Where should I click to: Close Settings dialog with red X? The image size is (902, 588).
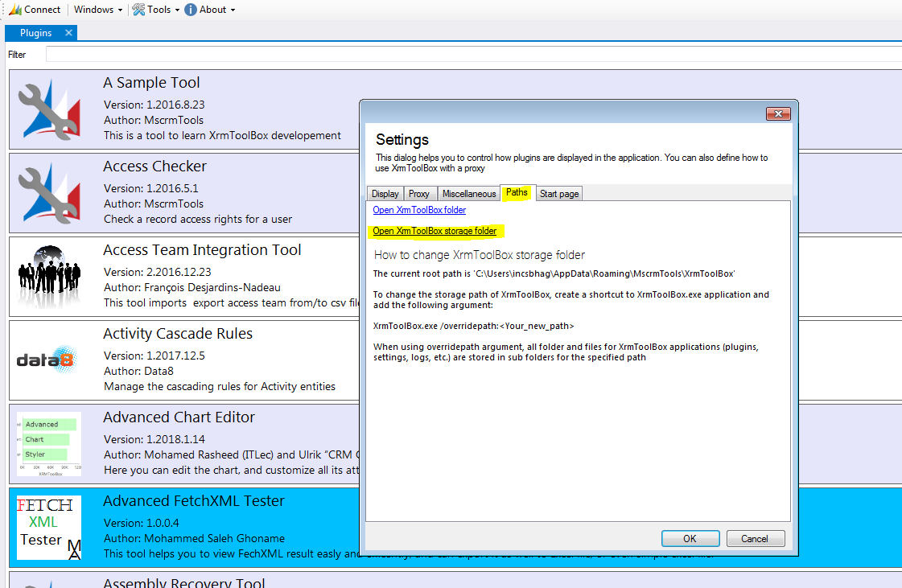click(x=778, y=114)
